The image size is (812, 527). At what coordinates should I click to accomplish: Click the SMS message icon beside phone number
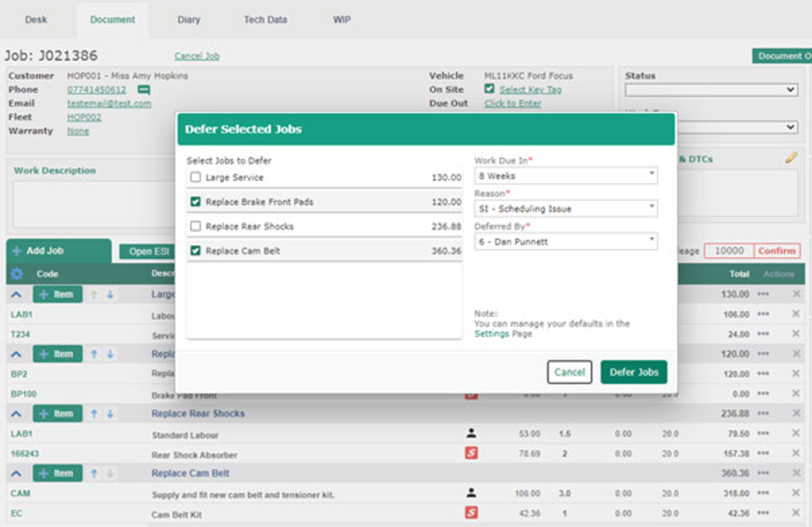pyautogui.click(x=144, y=90)
